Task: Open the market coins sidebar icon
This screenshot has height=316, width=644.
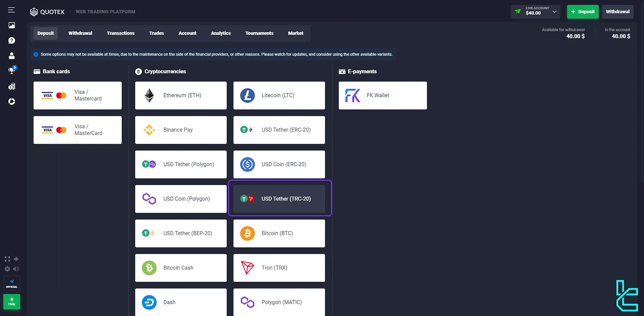Action: [x=12, y=86]
